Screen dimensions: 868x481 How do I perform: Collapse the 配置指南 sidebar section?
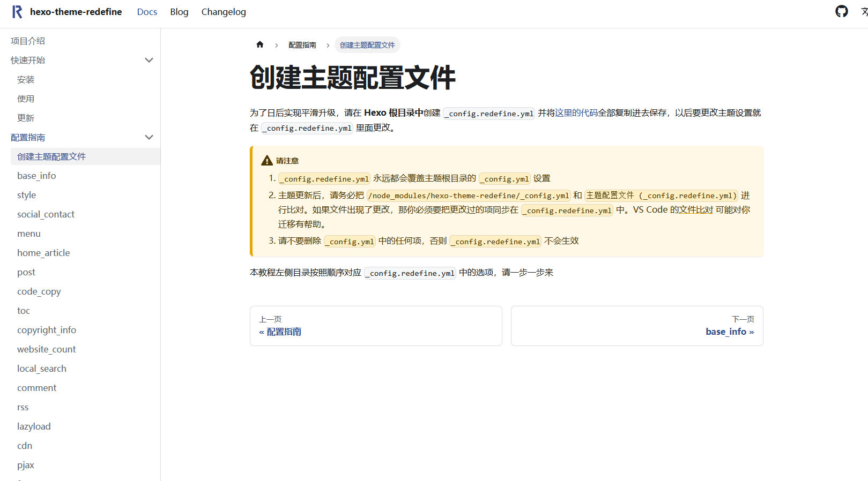[x=149, y=138]
